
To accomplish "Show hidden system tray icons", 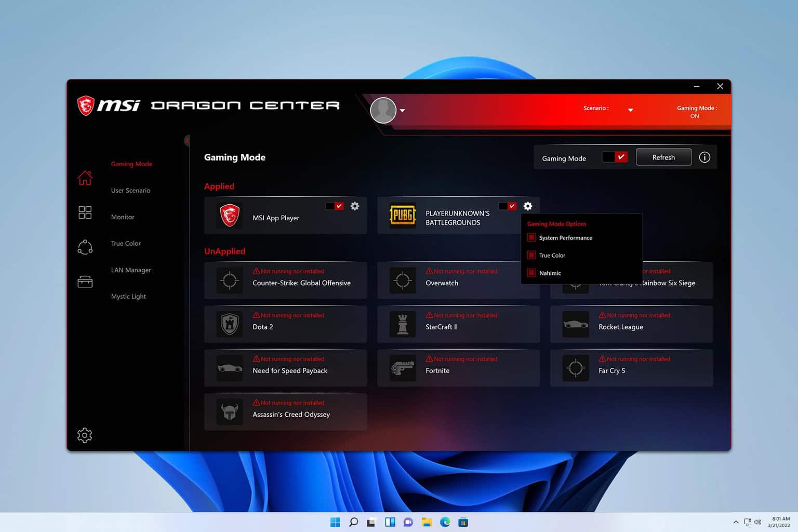I will (x=736, y=522).
